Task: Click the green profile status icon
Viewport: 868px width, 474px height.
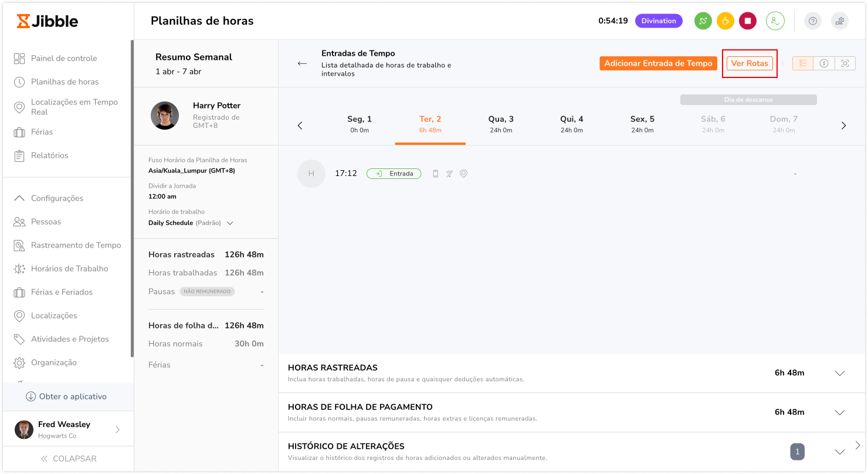Action: (x=775, y=21)
